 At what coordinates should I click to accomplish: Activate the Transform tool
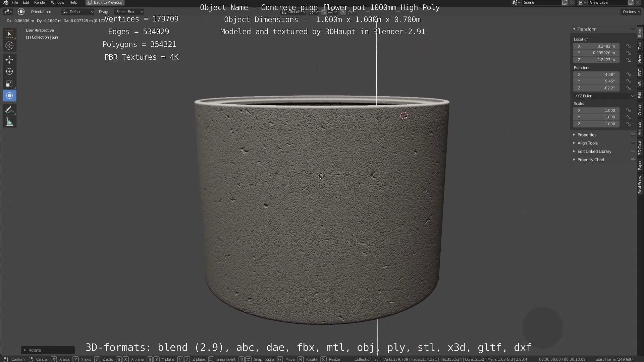click(x=9, y=96)
